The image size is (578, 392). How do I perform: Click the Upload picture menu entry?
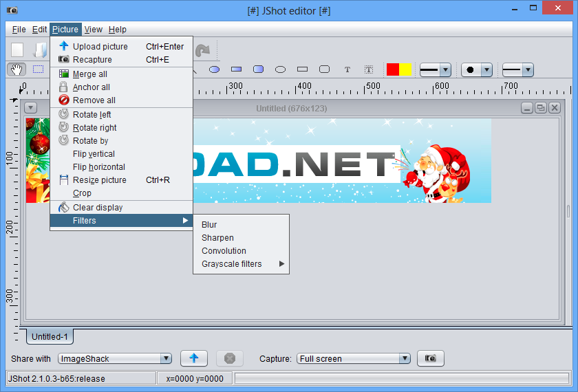(x=121, y=47)
